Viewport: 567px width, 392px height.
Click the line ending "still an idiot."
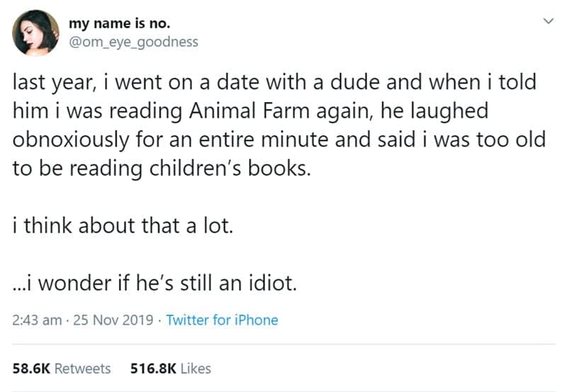pos(150,283)
